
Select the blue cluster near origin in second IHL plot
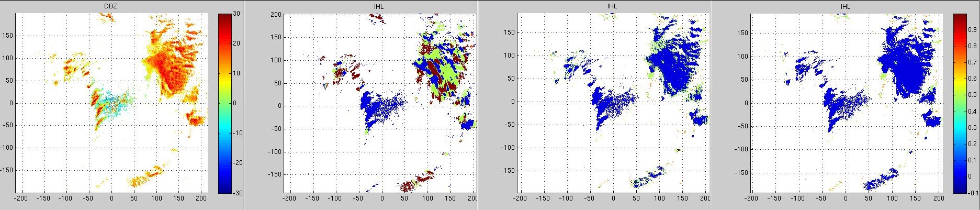(x=379, y=107)
